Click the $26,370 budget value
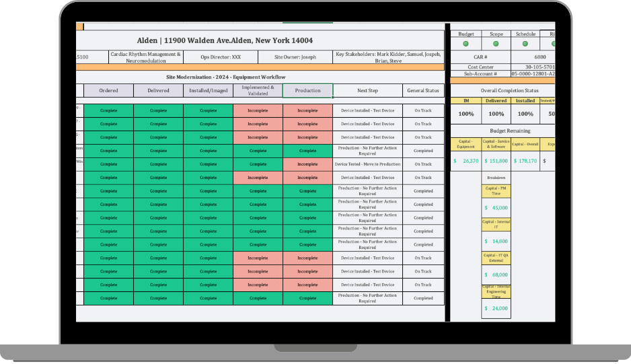 [x=466, y=161]
